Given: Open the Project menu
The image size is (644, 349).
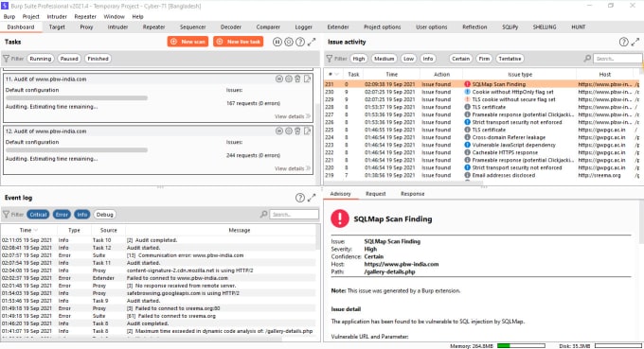Looking at the screenshot, I should pyautogui.click(x=31, y=16).
